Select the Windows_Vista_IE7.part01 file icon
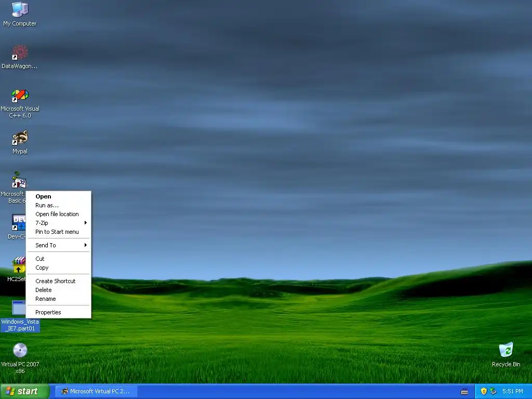Viewport: 532px width, 399px height. pyautogui.click(x=19, y=308)
